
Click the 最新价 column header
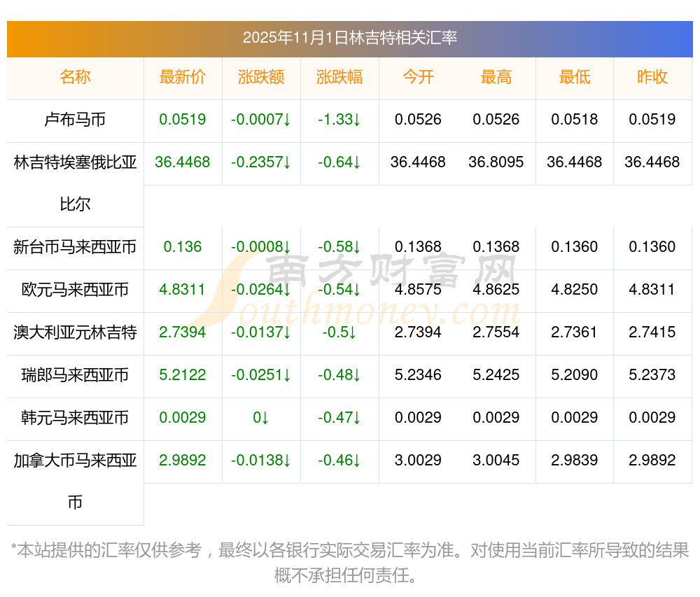click(183, 77)
